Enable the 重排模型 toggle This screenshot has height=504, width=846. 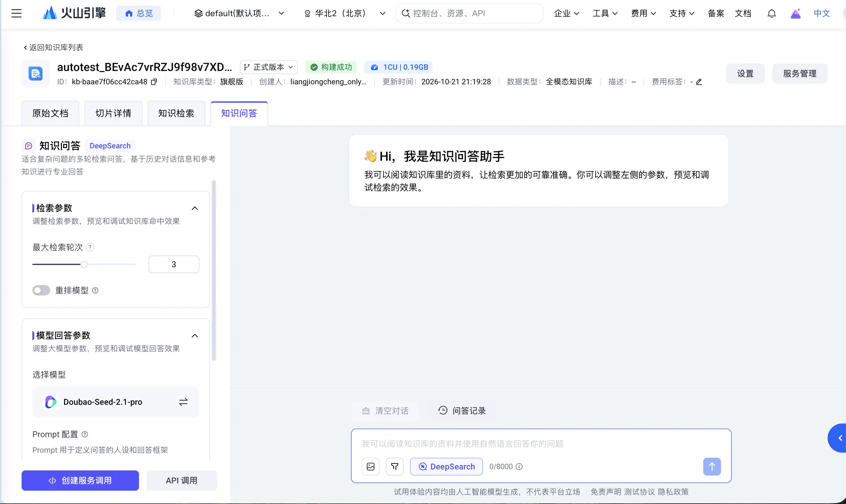[x=41, y=290]
